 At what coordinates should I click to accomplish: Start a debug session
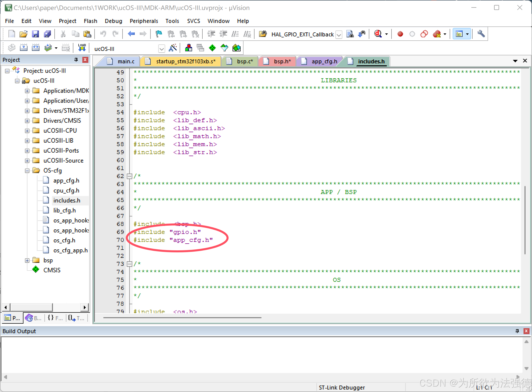click(x=378, y=34)
